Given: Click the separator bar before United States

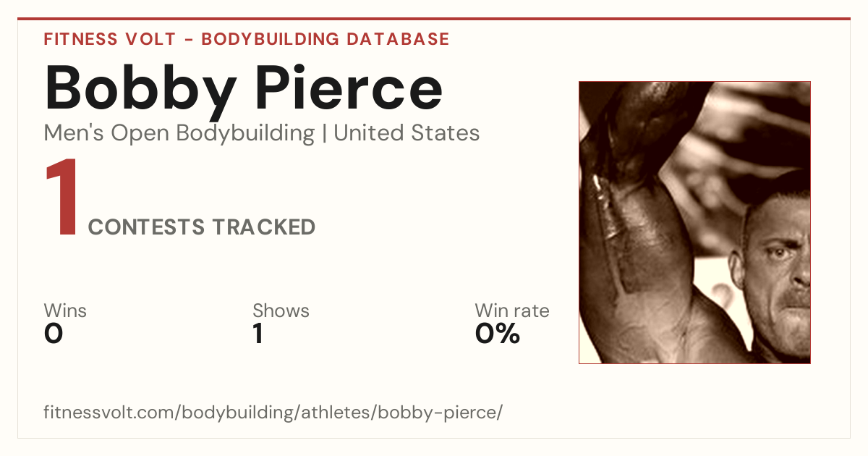Looking at the screenshot, I should click(x=324, y=135).
